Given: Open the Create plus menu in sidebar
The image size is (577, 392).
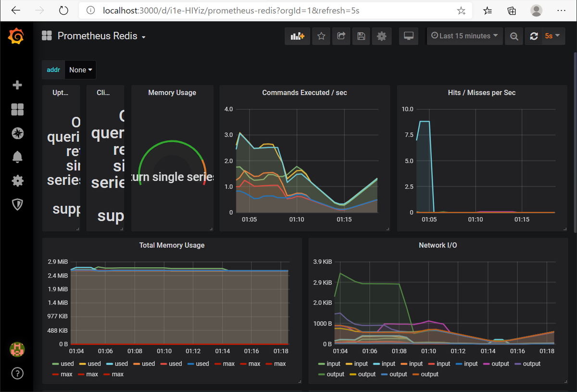Looking at the screenshot, I should tap(17, 85).
